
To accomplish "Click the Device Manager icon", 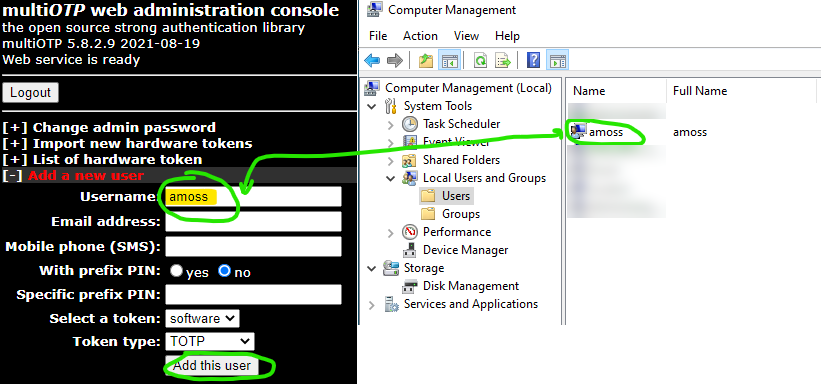I will point(410,250).
